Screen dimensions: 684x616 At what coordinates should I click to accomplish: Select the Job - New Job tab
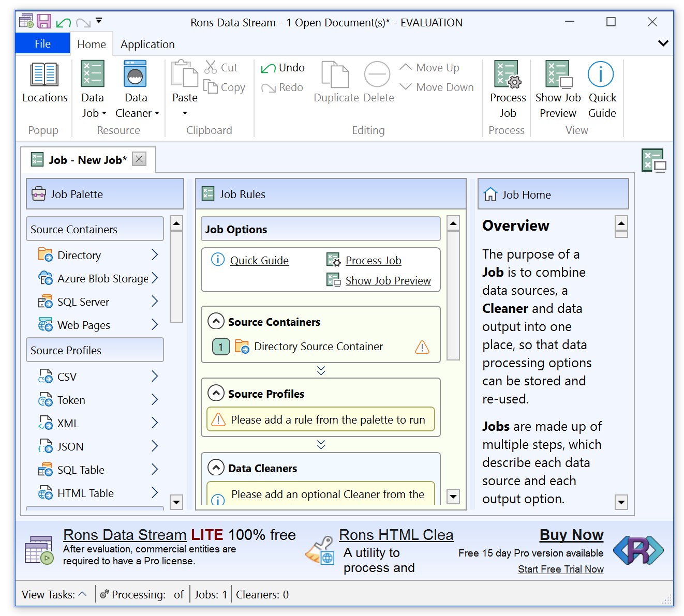pos(87,160)
